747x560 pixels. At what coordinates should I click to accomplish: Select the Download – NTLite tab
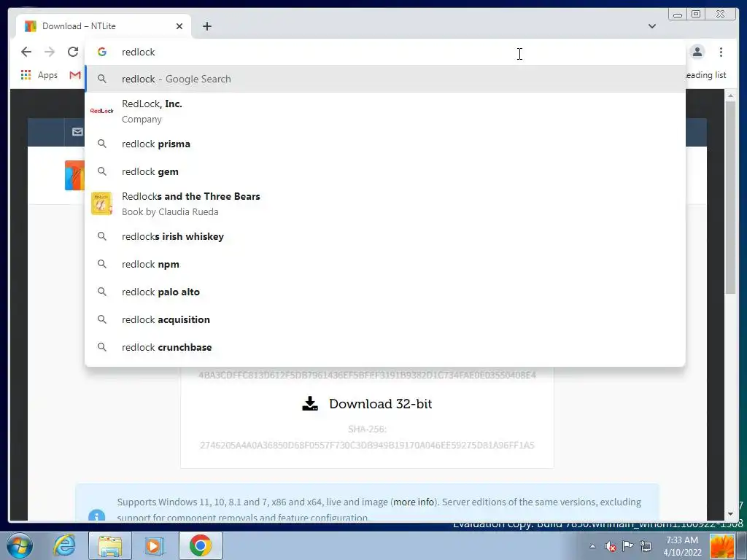coord(104,26)
